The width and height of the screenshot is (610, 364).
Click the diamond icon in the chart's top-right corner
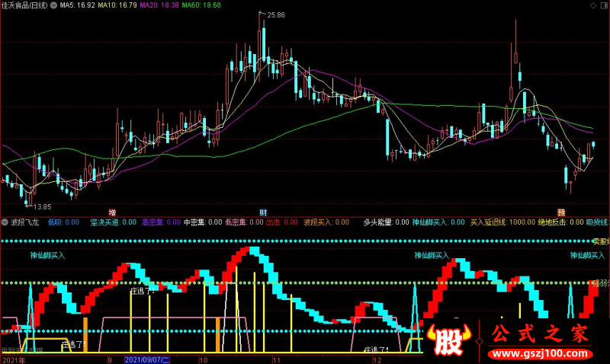click(593, 5)
